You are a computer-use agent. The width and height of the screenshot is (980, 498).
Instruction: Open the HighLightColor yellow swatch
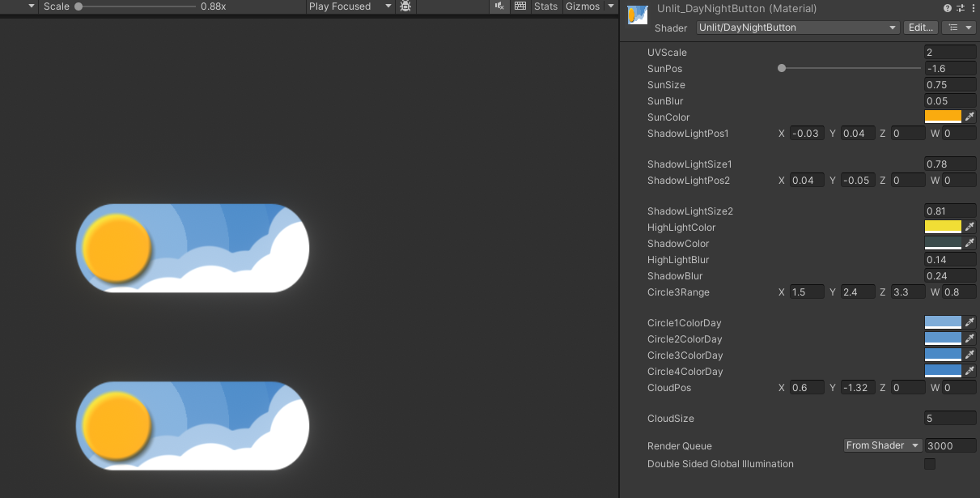(x=944, y=227)
